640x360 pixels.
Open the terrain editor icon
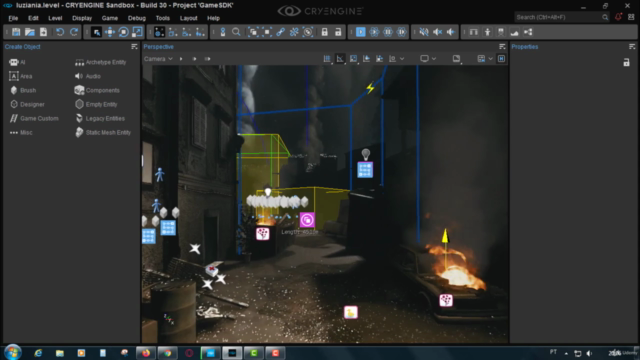point(514,32)
